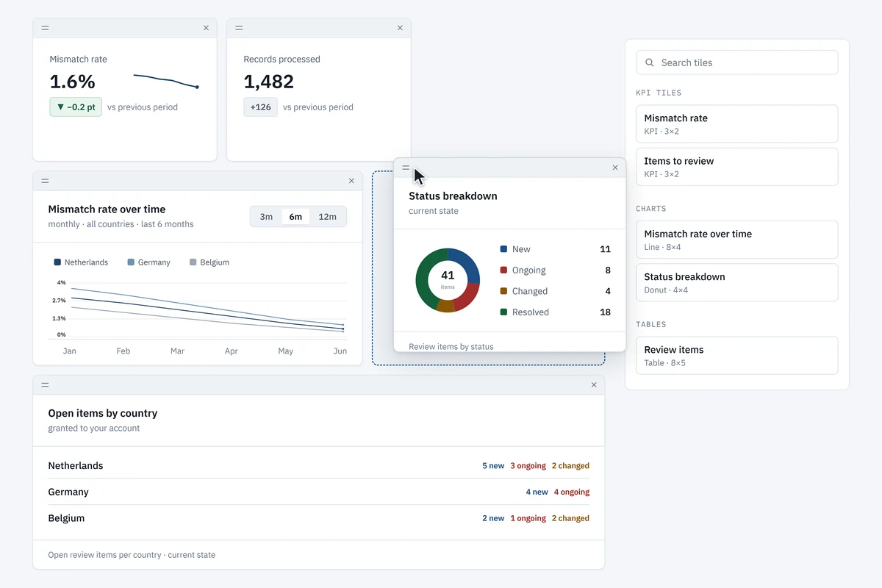This screenshot has width=882, height=588.
Task: Close the Mismatch rate KPI tile
Action: (x=206, y=28)
